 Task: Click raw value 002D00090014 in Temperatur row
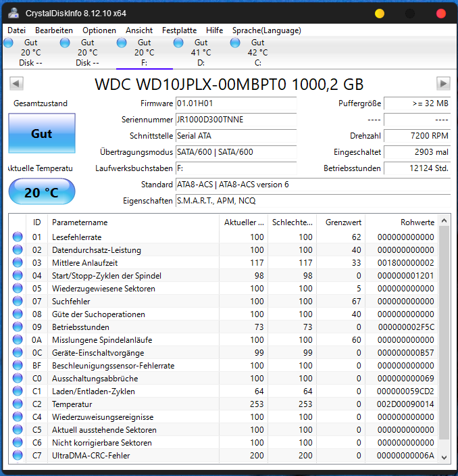click(x=405, y=404)
